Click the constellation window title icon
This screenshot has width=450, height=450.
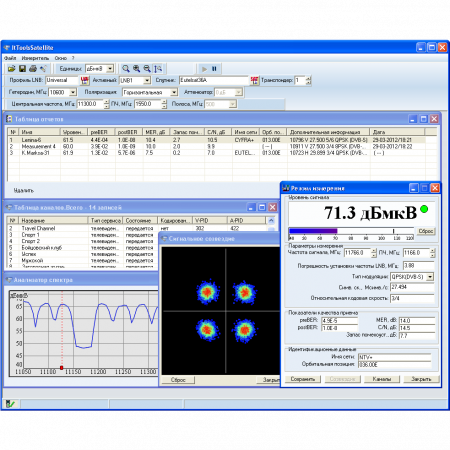click(164, 239)
